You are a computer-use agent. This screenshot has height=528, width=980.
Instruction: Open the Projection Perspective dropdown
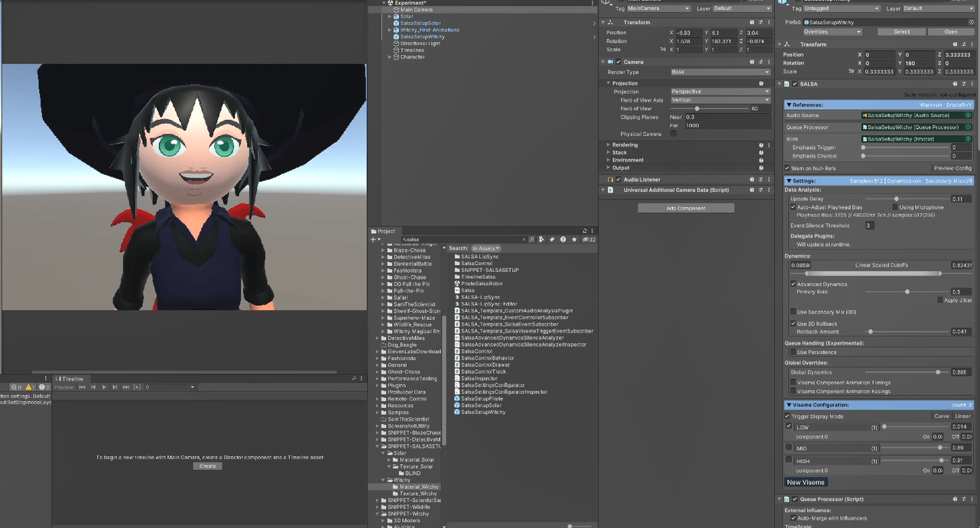coord(720,92)
